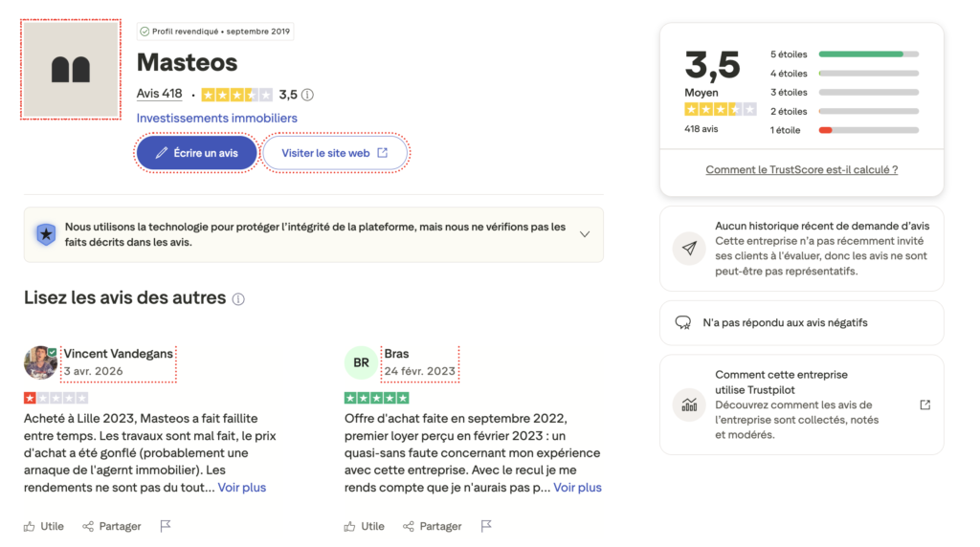Screen dimensions: 980x547
Task: Expand the platform integrity notice chevron
Action: (x=585, y=235)
